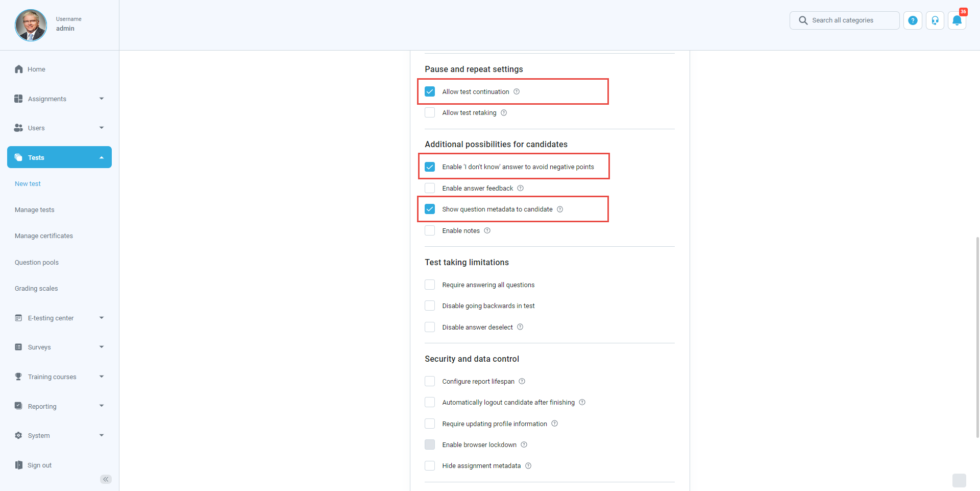Viewport: 980px width, 491px height.
Task: Open the notifications bell icon
Action: pos(957,20)
